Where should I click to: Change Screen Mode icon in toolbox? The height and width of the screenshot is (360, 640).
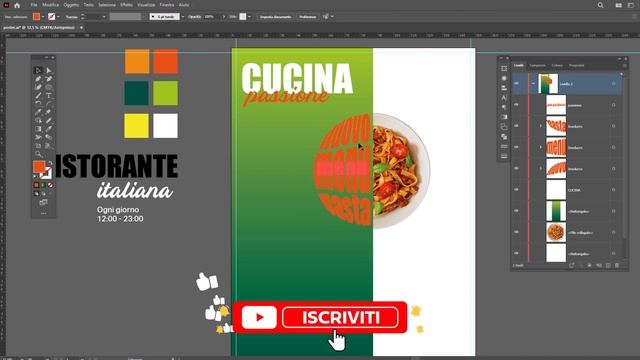(x=43, y=202)
